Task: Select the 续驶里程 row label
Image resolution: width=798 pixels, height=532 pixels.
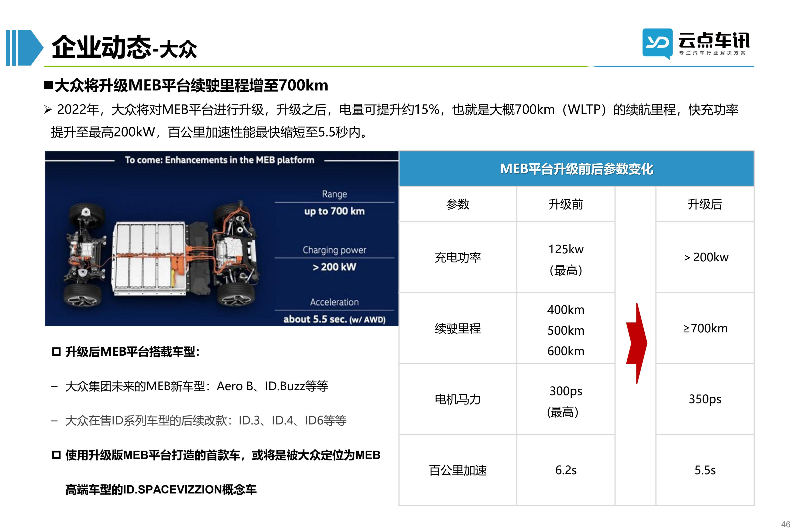Action: click(x=457, y=328)
